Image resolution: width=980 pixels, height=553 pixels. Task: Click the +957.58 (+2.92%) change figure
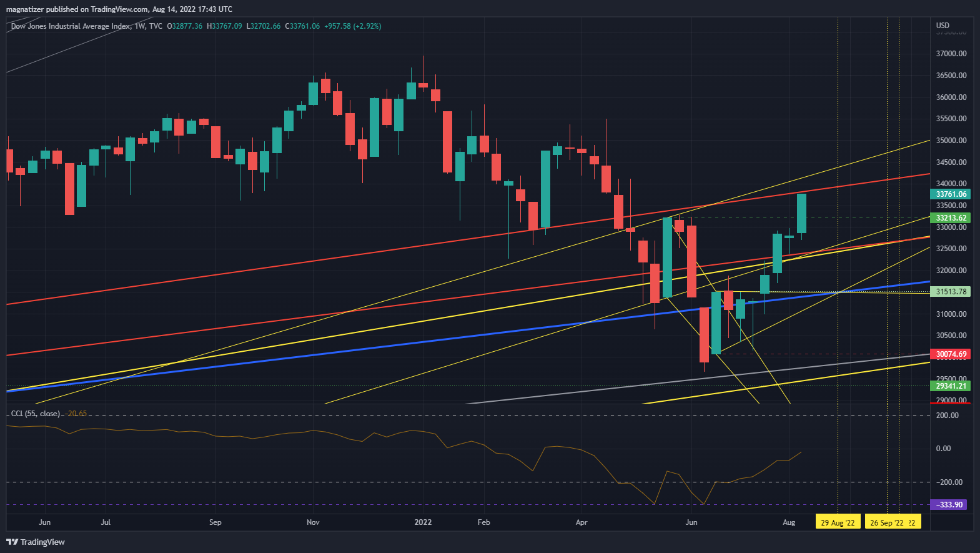(353, 26)
